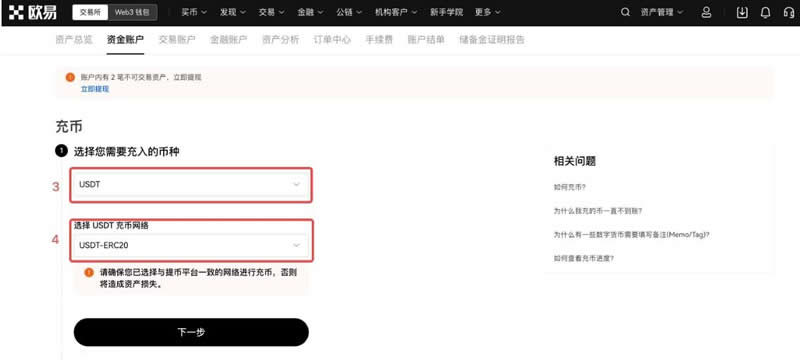This screenshot has width=800, height=360.
Task: Open the 资产管理 dropdown menu
Action: coord(662,12)
